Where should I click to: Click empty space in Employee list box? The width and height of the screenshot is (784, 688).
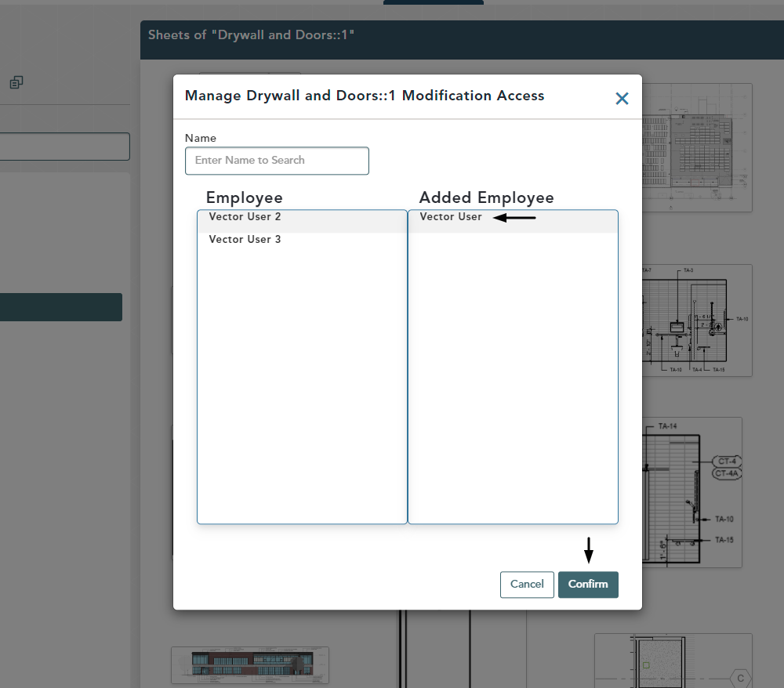[x=302, y=384]
